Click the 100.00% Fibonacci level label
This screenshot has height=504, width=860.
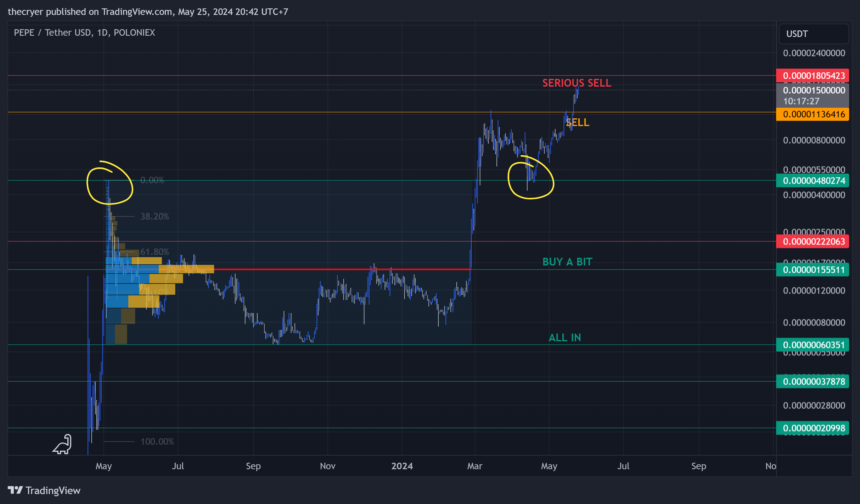coord(157,442)
